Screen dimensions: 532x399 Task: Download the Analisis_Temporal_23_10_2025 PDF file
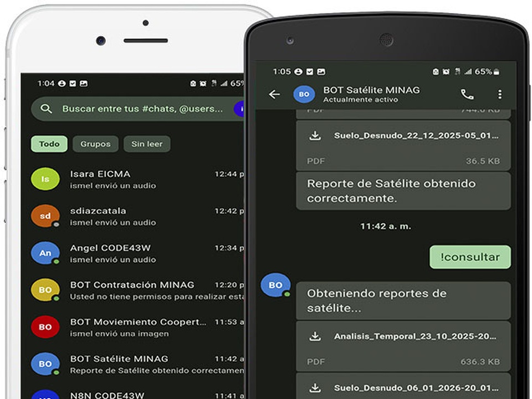point(315,336)
